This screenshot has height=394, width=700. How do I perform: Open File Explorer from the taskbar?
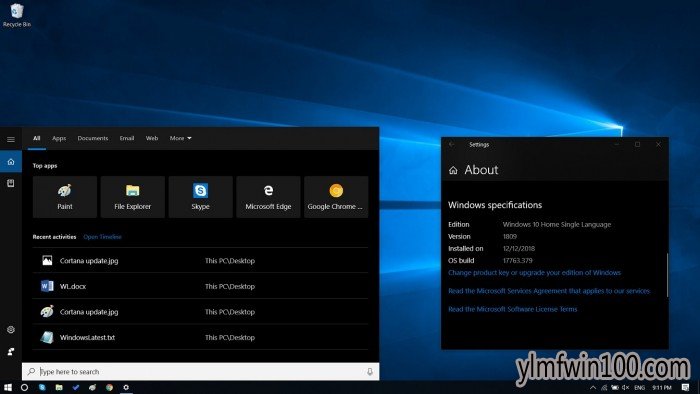(x=59, y=387)
